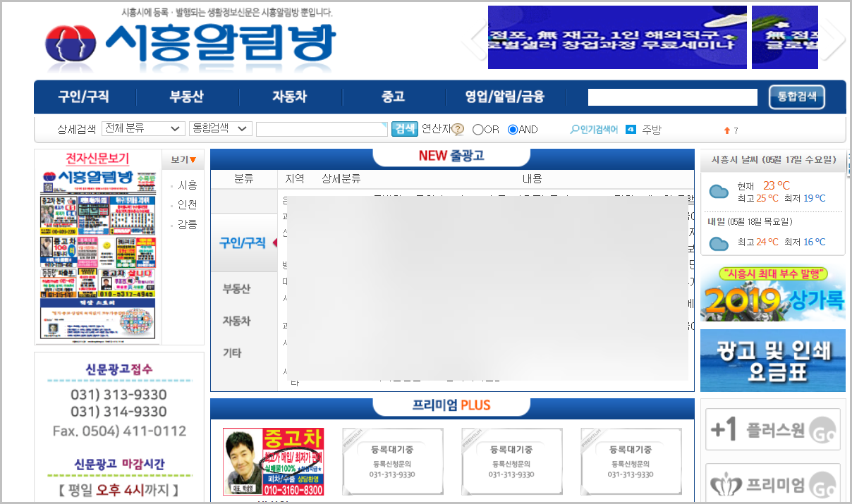Click the phone number 031) 314-9330

tap(118, 412)
